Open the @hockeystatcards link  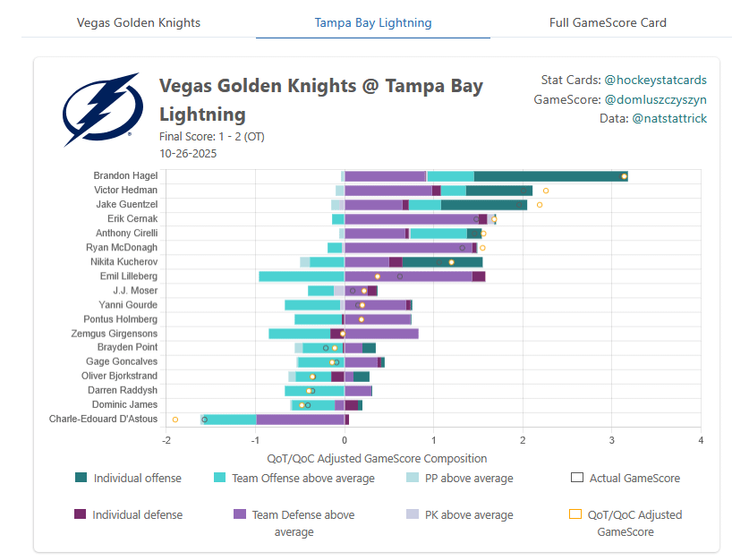tap(659, 80)
